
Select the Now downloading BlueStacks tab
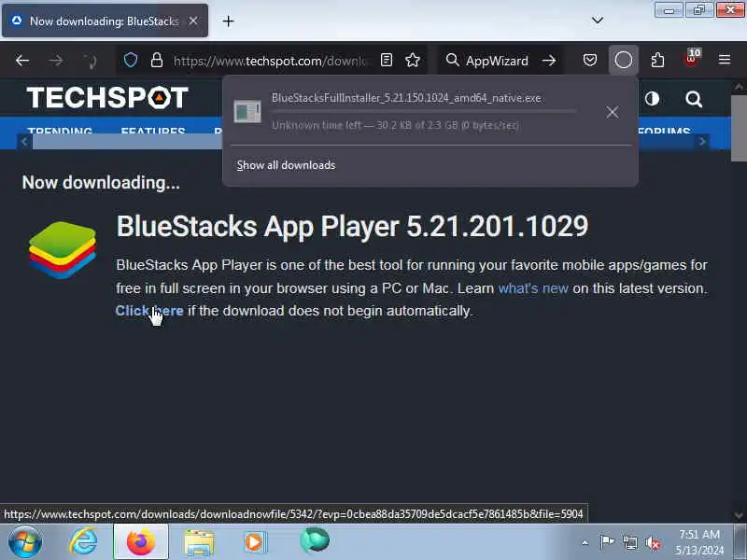pos(105,21)
